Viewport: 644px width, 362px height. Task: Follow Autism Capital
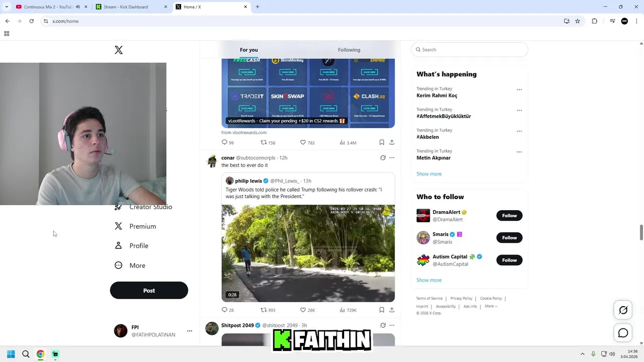coord(509,260)
